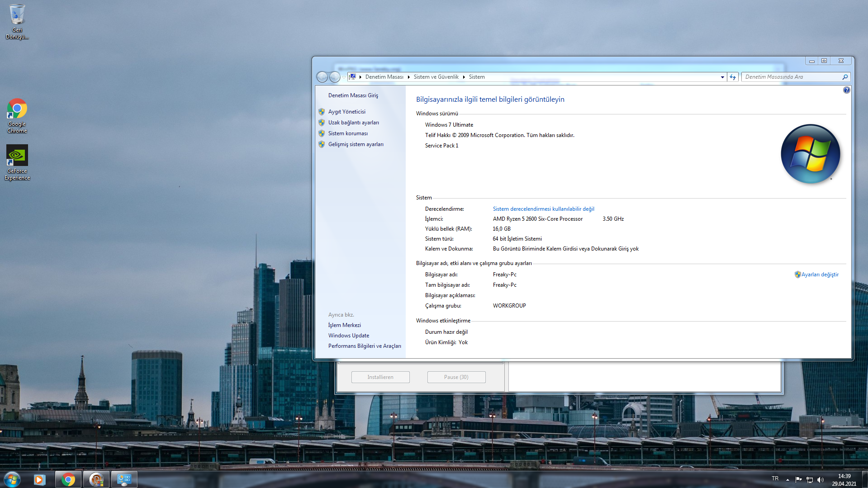Viewport: 868px width, 488px height.
Task: Click Service Pack 1 text
Action: coord(441,146)
